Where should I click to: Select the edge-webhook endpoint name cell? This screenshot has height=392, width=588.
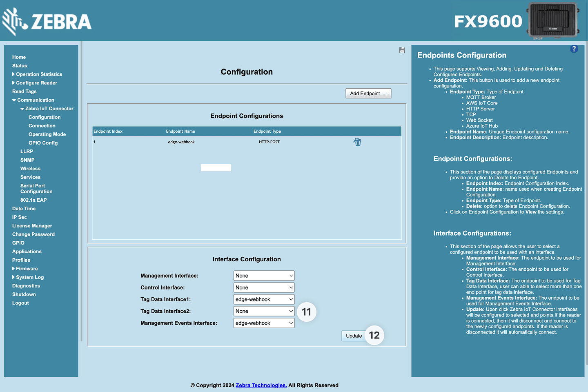tap(181, 142)
